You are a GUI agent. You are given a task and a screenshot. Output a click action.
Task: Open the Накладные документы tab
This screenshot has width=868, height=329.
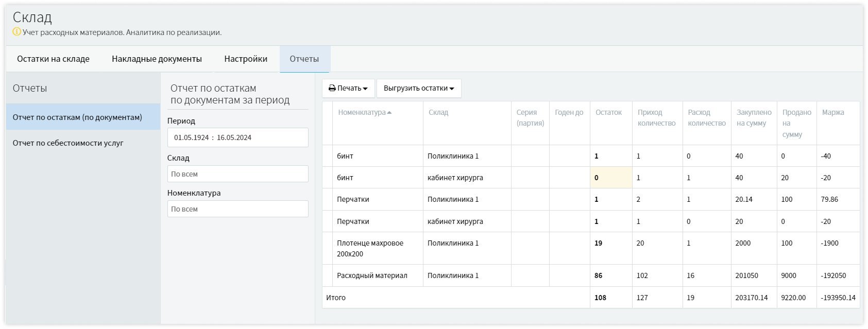(157, 59)
